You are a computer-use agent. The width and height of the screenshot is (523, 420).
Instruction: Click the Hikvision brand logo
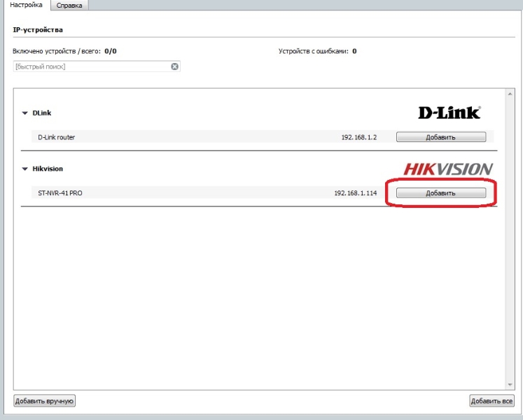tap(448, 169)
